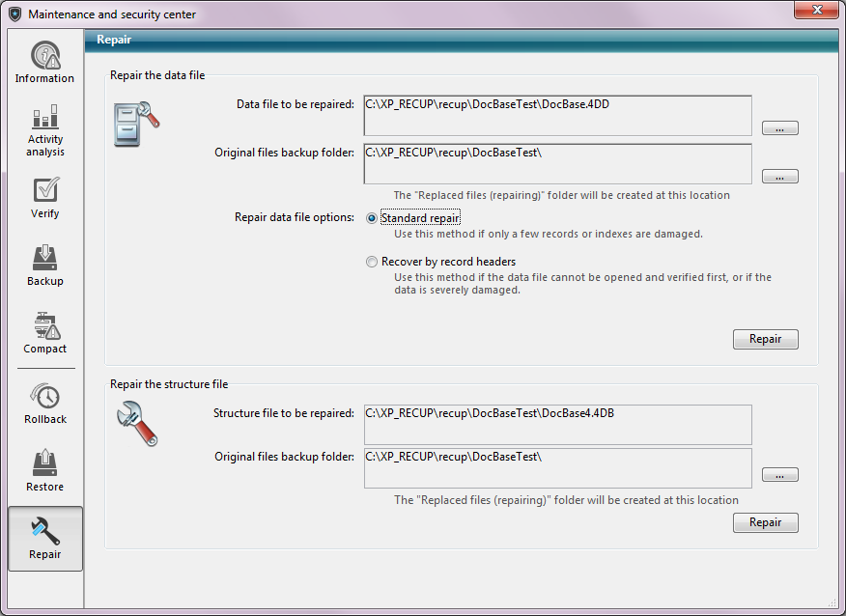Click Repair button for the data file

[x=765, y=339]
